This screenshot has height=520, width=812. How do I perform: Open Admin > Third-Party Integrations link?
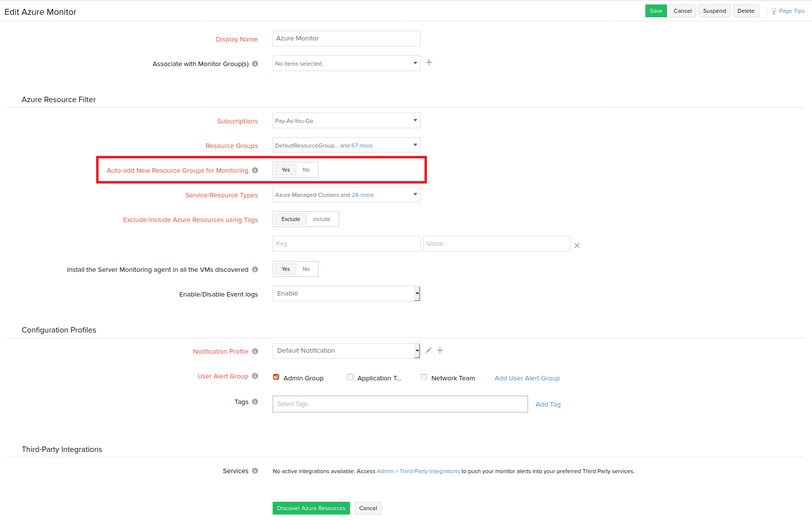(418, 471)
